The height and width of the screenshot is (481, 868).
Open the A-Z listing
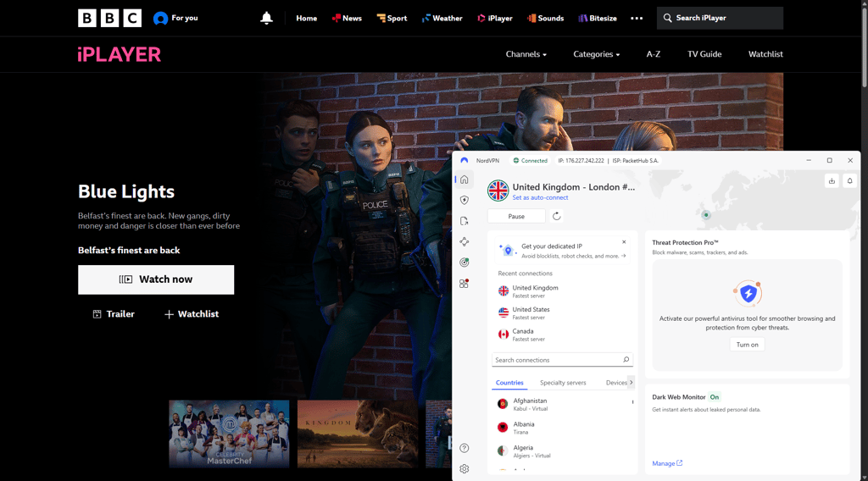point(654,54)
